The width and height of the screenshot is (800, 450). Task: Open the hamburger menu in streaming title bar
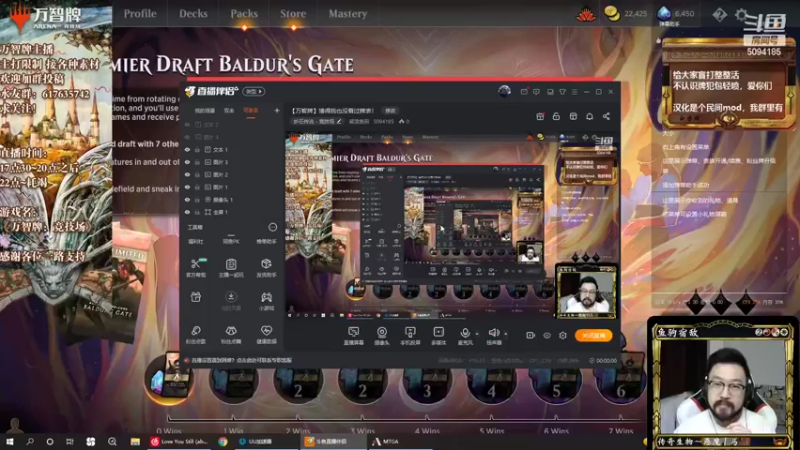(x=574, y=92)
